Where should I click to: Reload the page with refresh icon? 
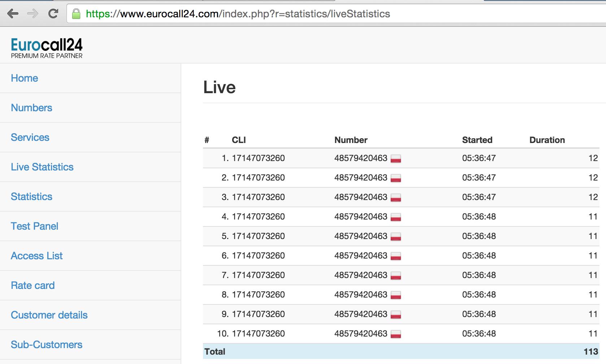point(53,14)
